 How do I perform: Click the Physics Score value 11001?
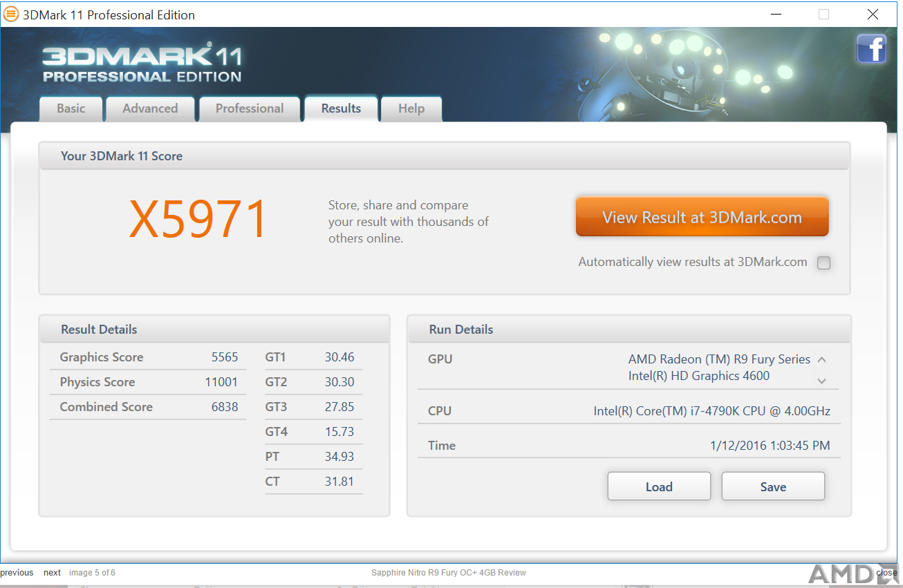[221, 382]
